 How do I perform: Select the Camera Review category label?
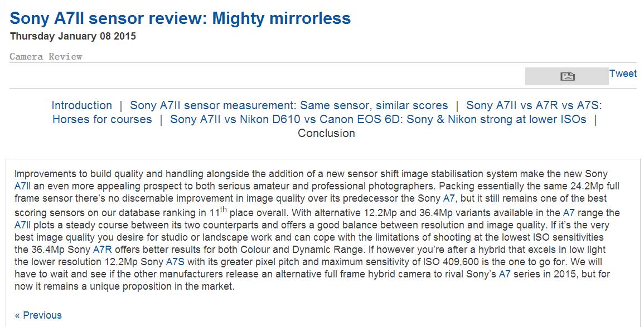pos(45,56)
